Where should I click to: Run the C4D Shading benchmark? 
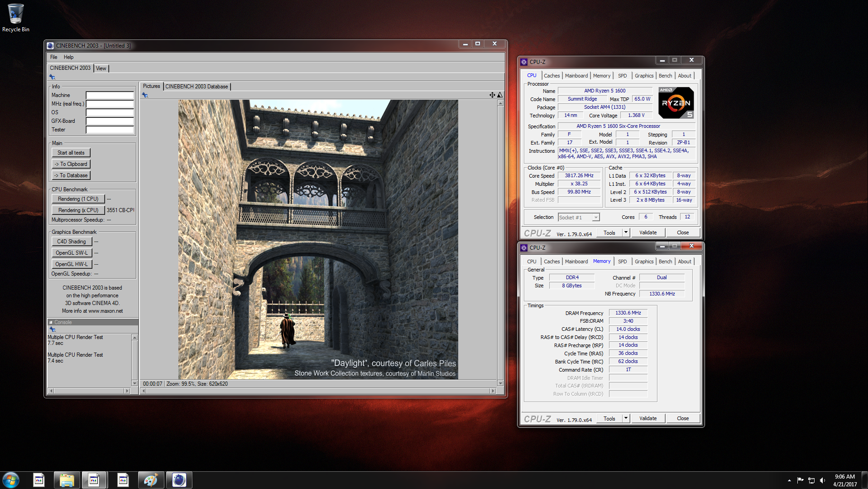[72, 242]
